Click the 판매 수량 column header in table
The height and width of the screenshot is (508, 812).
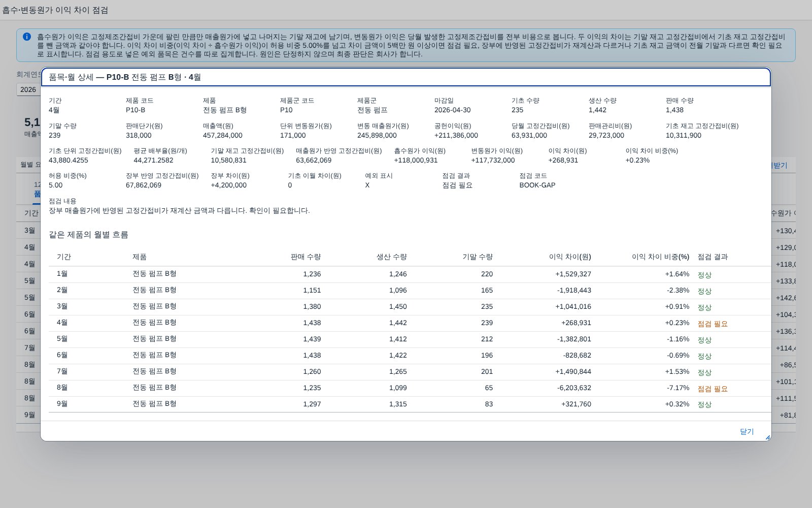click(x=306, y=257)
